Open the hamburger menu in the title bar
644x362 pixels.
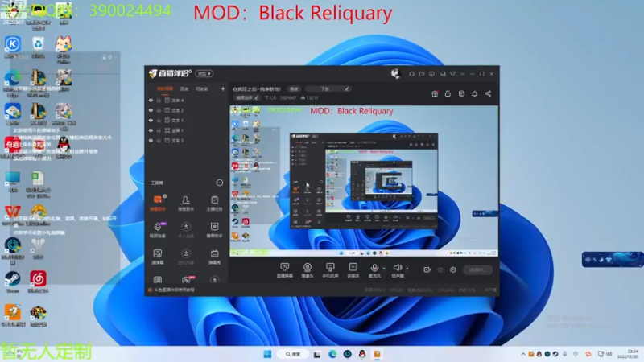(x=462, y=74)
